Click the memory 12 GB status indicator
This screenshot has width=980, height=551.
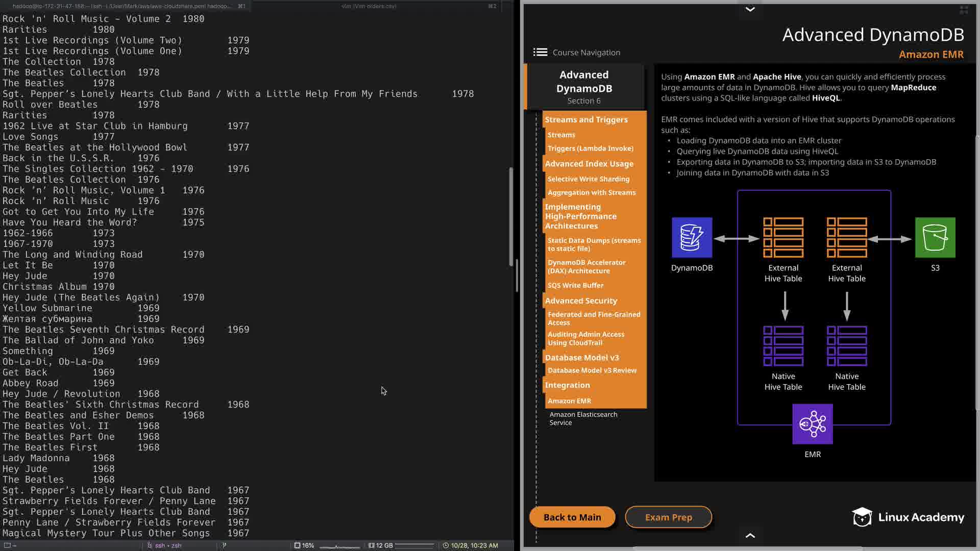381,545
